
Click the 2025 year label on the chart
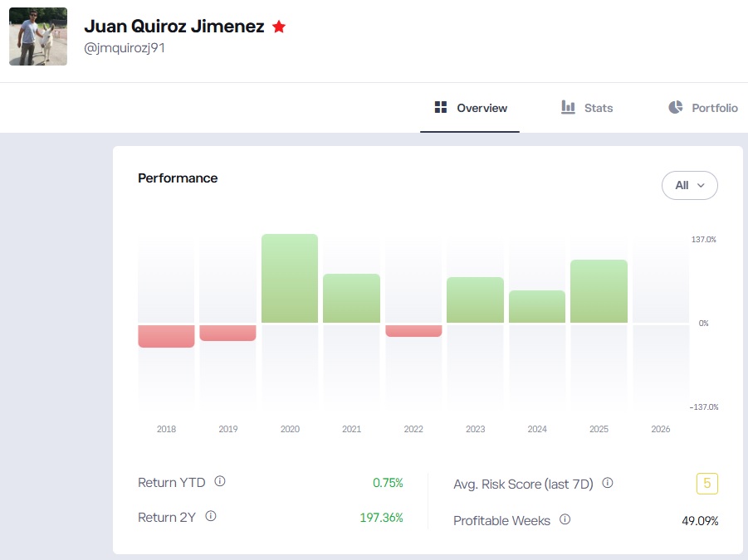point(599,429)
